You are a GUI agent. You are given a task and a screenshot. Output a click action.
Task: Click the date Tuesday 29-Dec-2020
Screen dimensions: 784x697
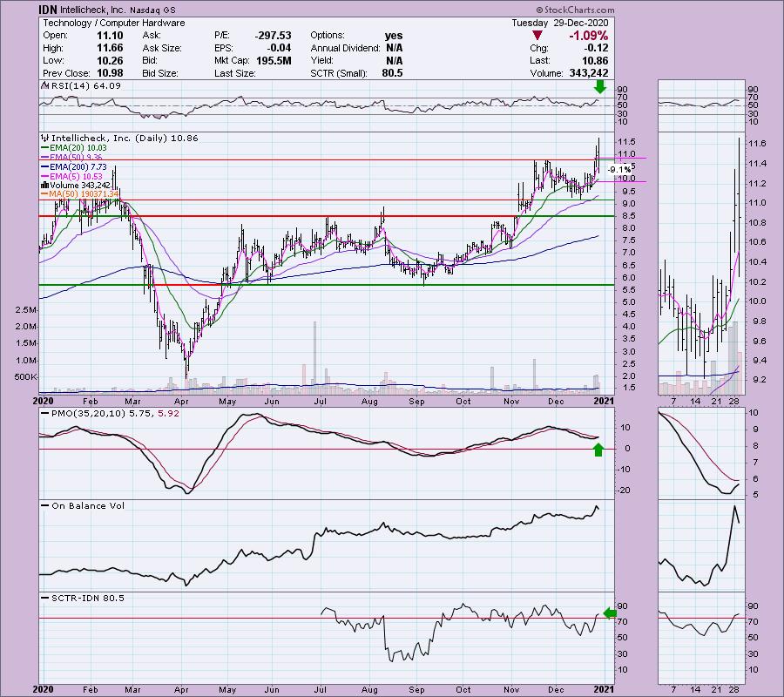560,23
